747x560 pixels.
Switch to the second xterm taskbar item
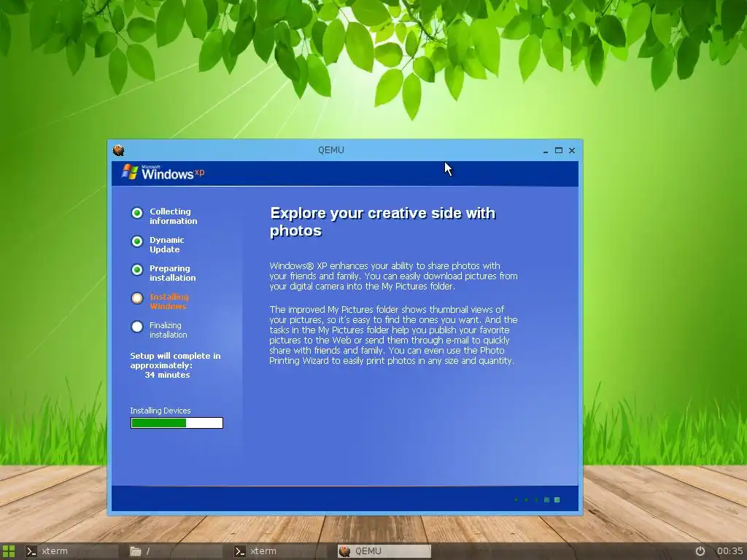(279, 551)
